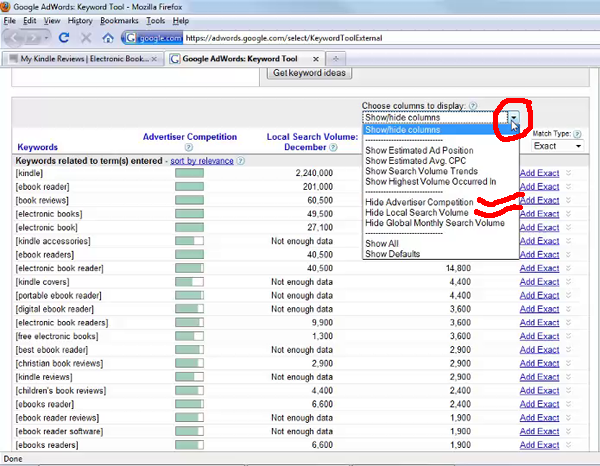Click the Show/hide columns dropdown arrow
Screen dimensions: 600x466
(513, 117)
